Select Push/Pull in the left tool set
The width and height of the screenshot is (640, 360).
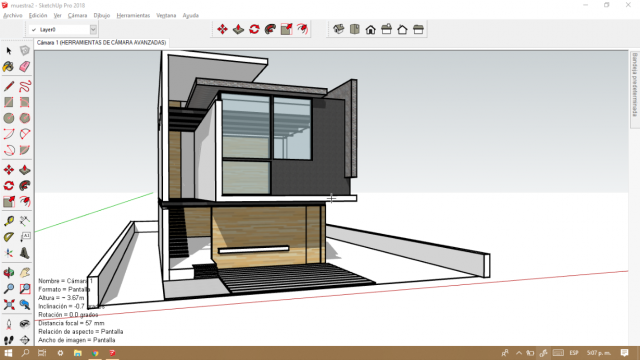click(x=24, y=170)
